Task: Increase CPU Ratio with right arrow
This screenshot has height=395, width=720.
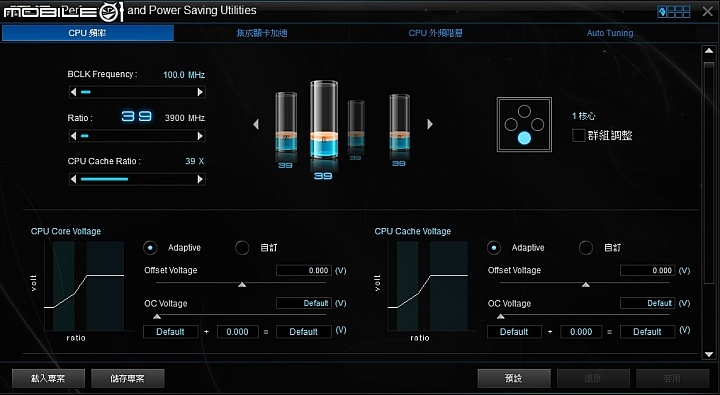Action: click(200, 136)
